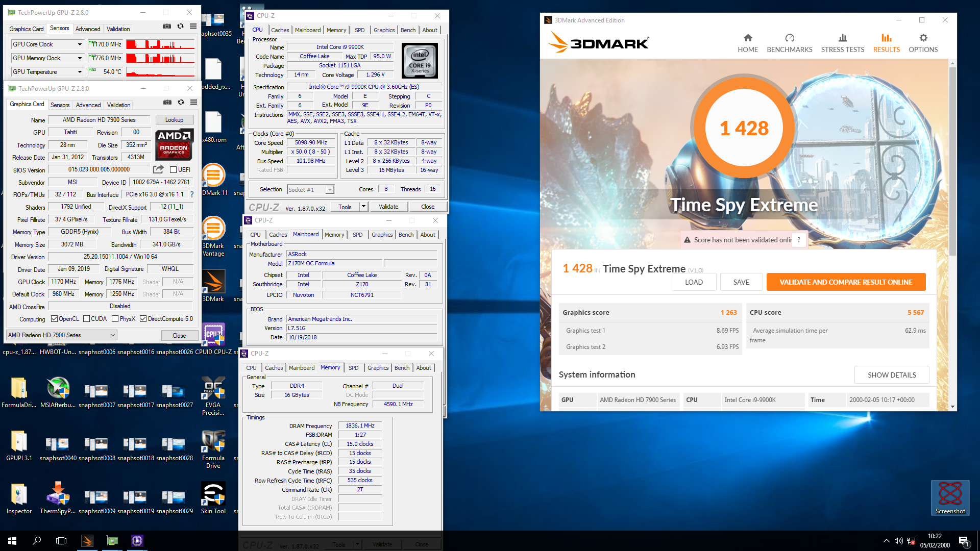Open the Formula Drive desktop icon
This screenshot has height=551, width=980.
(x=213, y=449)
